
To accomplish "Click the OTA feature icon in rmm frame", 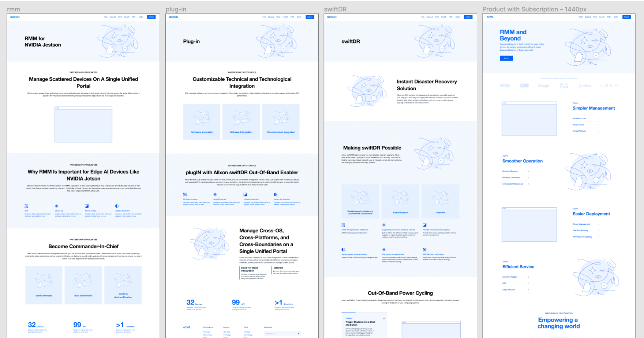I will pos(26,206).
